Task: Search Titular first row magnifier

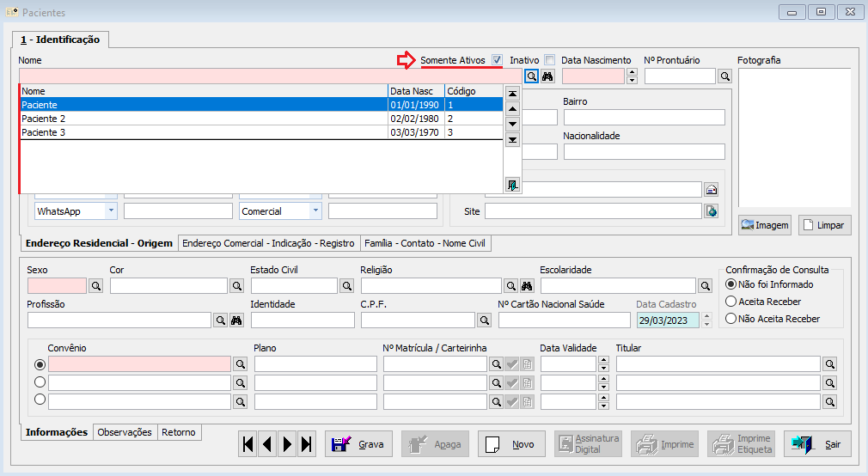Action: (x=830, y=364)
